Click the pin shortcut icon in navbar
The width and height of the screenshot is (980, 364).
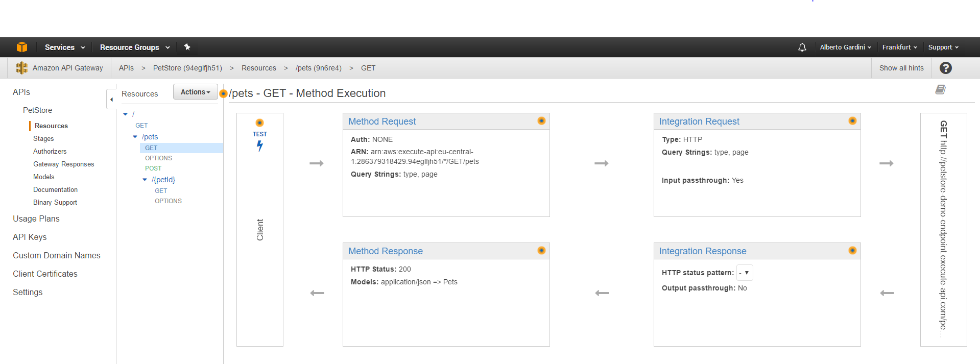[187, 47]
